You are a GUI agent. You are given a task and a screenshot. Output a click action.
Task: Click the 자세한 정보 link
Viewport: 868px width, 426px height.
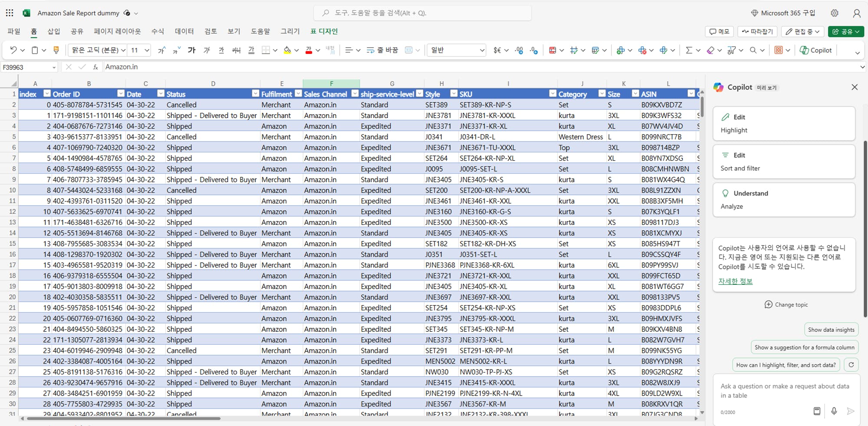(735, 281)
